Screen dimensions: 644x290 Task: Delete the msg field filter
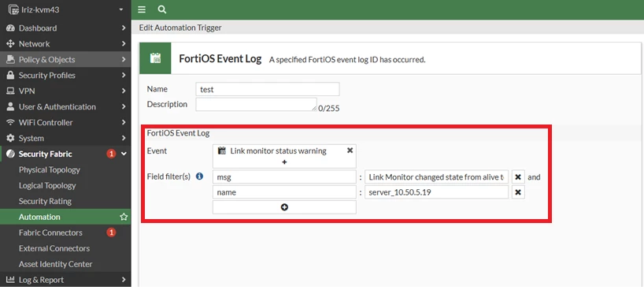[x=518, y=177]
